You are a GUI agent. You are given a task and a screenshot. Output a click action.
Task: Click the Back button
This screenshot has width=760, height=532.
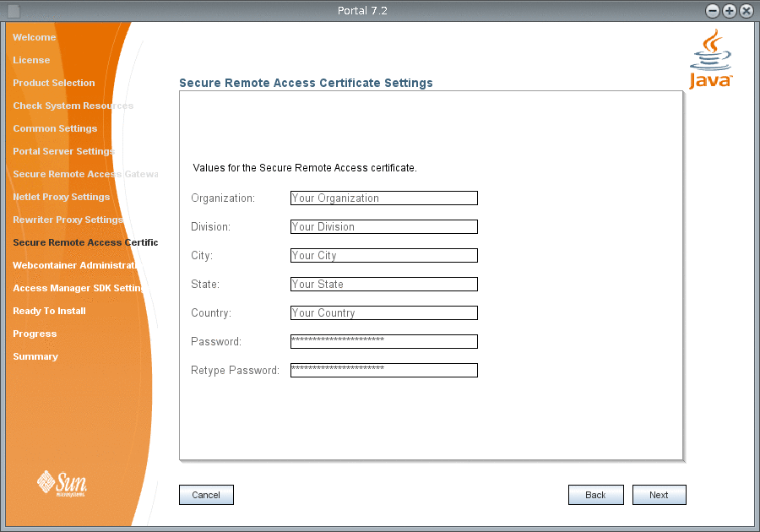tap(595, 495)
